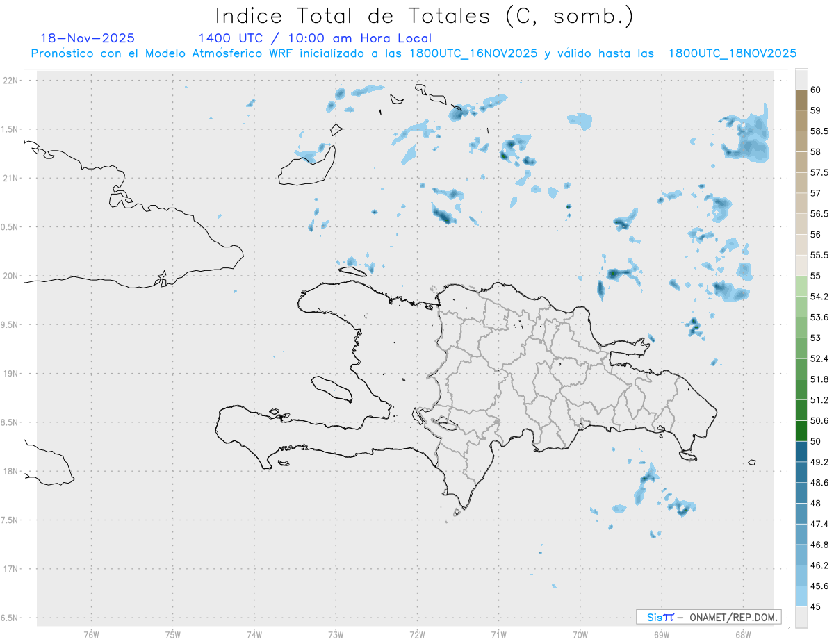Click the '74W' longitude label
The image size is (834, 644).
[x=254, y=634]
